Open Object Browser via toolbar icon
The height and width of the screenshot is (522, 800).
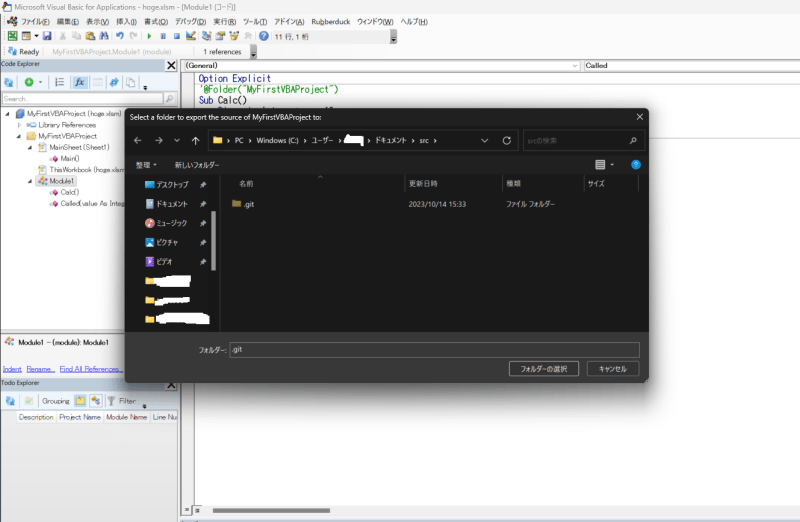click(x=234, y=36)
